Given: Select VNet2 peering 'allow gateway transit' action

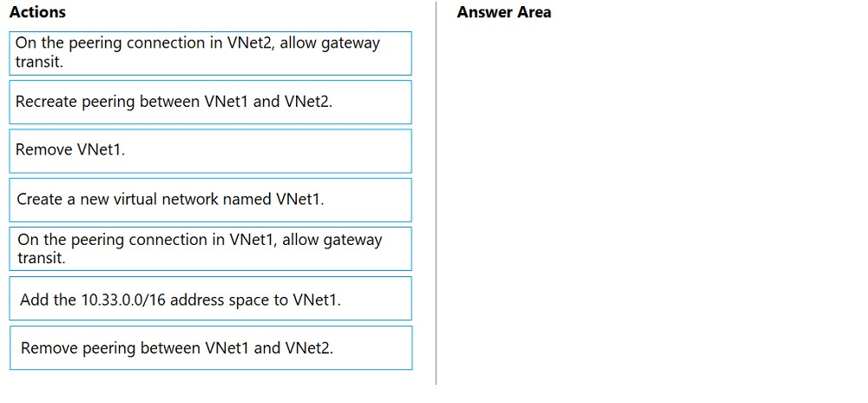Looking at the screenshot, I should [x=210, y=53].
